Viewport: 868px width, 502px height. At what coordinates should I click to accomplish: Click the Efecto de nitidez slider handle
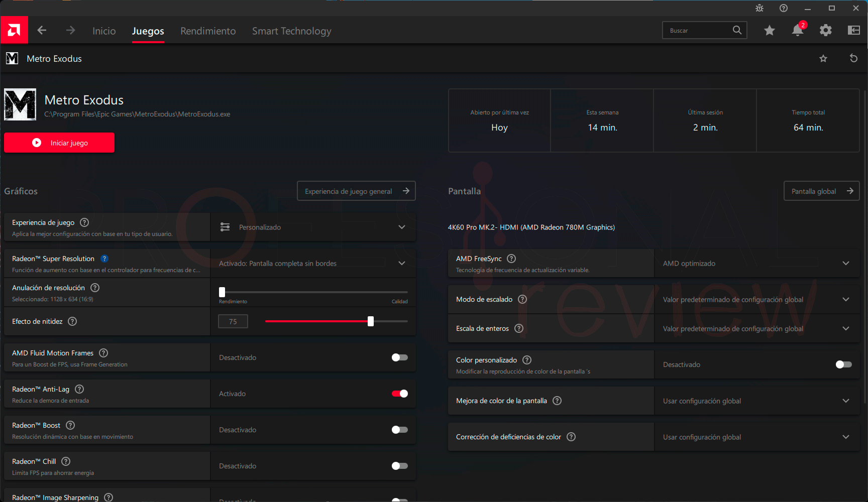coord(371,321)
